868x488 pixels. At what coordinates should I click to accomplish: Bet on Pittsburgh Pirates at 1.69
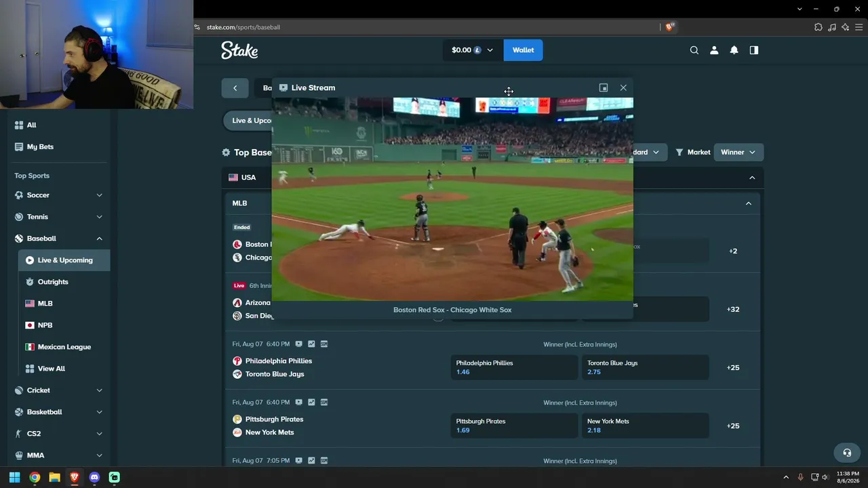point(514,426)
